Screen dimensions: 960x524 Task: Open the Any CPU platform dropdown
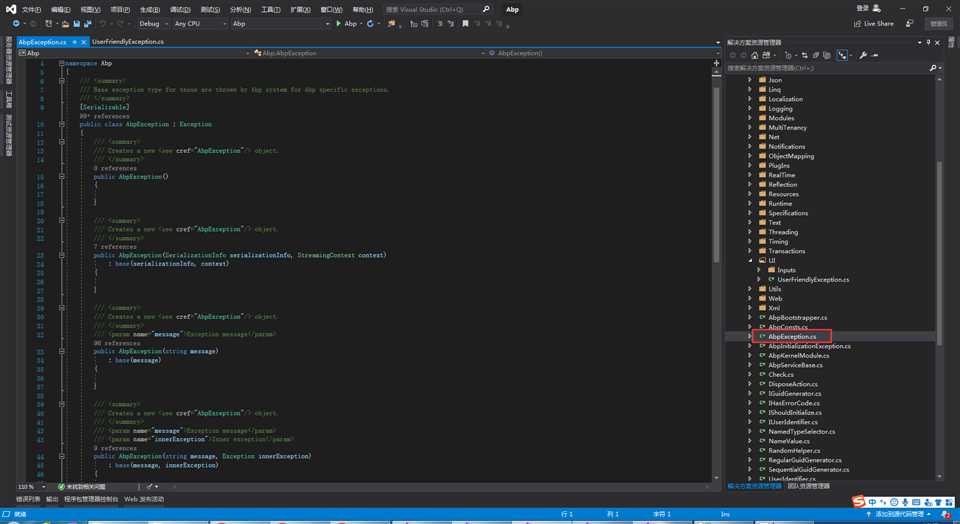click(200, 24)
